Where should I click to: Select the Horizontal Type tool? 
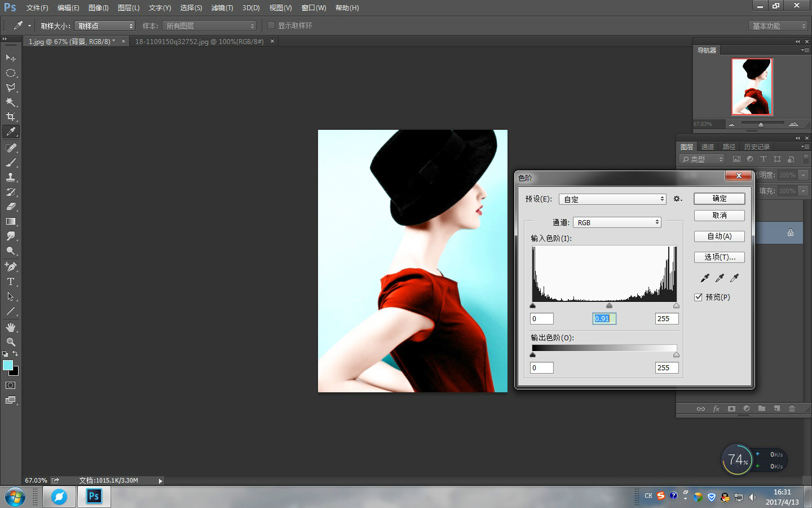[x=10, y=282]
